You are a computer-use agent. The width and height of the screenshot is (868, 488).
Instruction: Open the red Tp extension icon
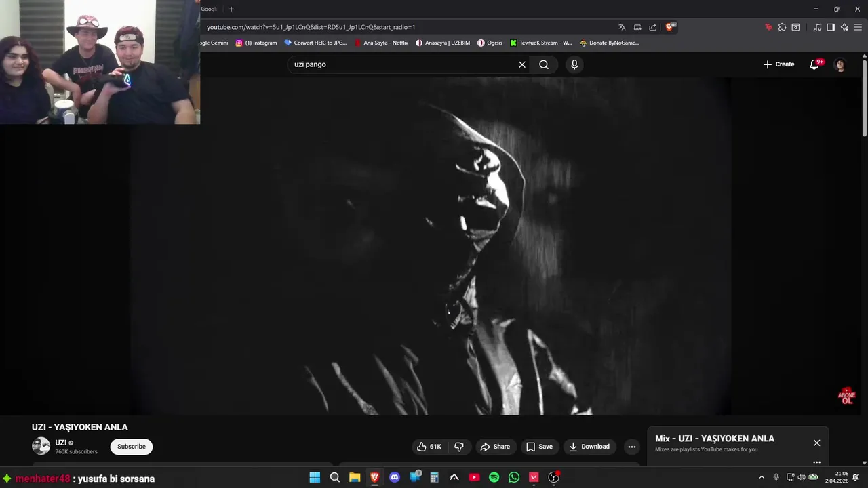pos(768,27)
